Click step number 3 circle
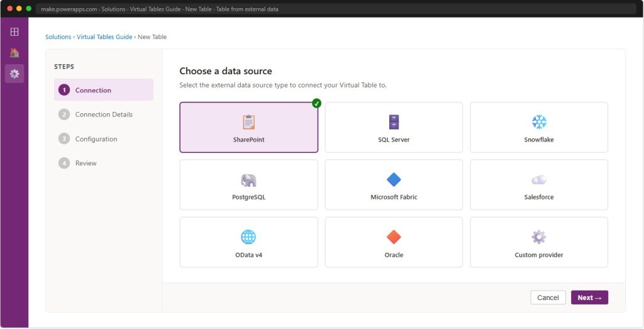The image size is (644, 329). point(64,139)
